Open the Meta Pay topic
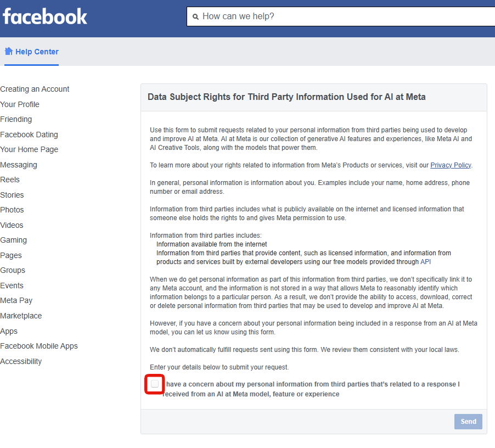The image size is (495, 448). [16, 300]
